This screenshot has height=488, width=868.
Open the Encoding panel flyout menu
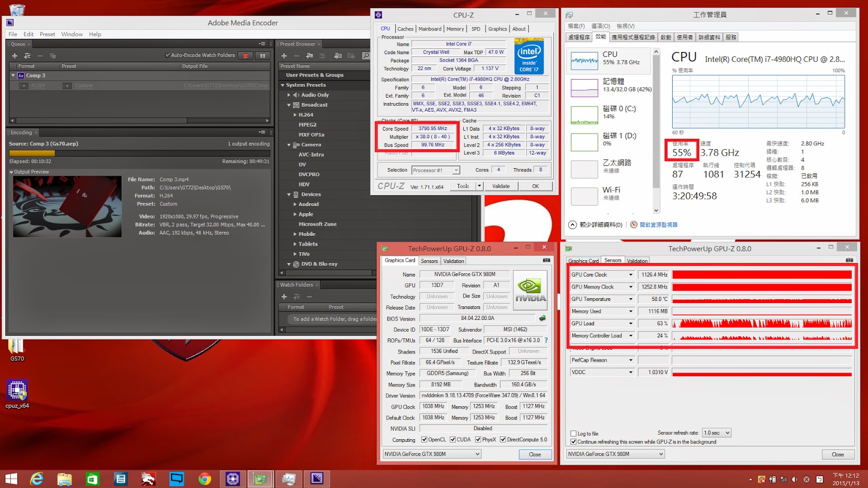tap(262, 132)
